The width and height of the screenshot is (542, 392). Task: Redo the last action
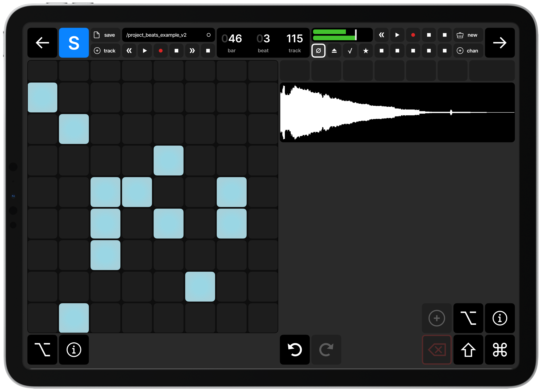(x=326, y=350)
